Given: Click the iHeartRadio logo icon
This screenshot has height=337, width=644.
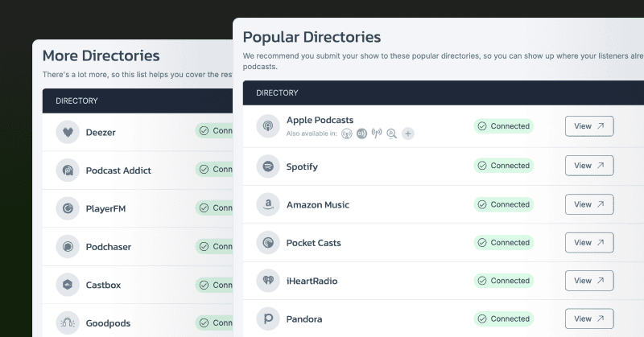Looking at the screenshot, I should (268, 281).
